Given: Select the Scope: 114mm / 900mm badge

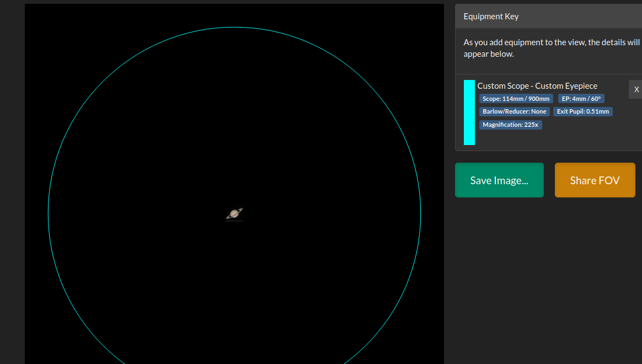Looking at the screenshot, I should coord(516,99).
